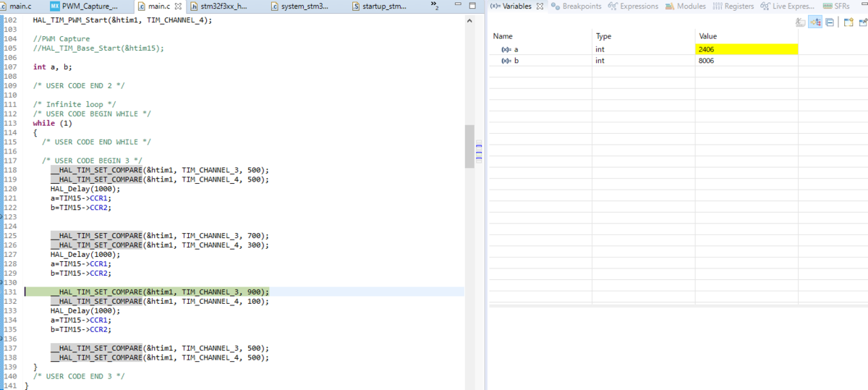Click line 138 setting CHANNEL_4 to 500
Screen dimensions: 868x390
tap(159, 358)
